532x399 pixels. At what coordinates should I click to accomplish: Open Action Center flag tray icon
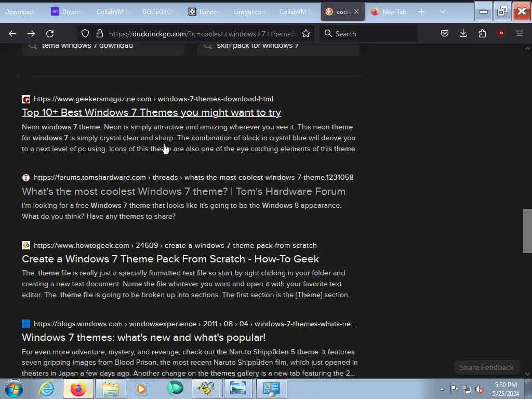click(454, 389)
